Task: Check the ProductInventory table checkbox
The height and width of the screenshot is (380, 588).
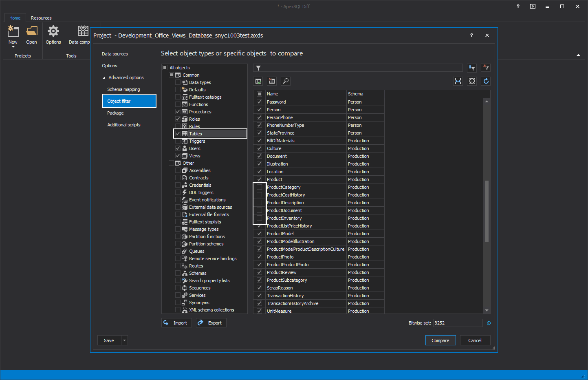Action: pyautogui.click(x=259, y=218)
